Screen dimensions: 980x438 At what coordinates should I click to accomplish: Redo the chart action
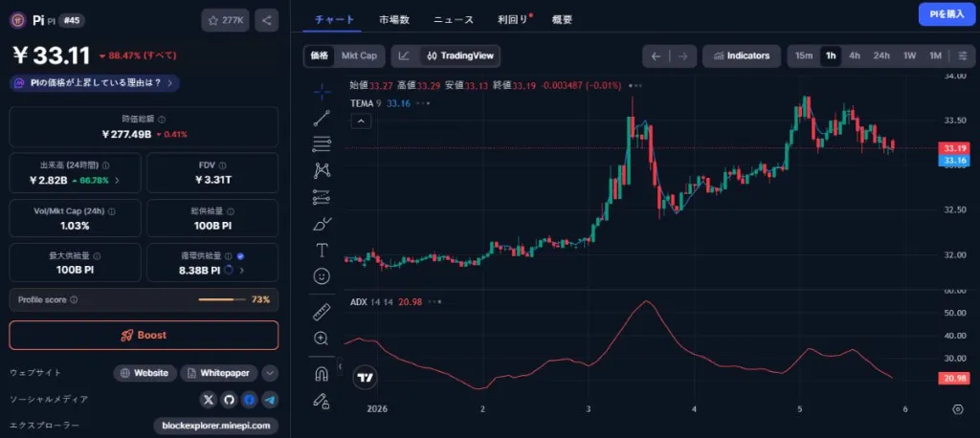[x=682, y=56]
